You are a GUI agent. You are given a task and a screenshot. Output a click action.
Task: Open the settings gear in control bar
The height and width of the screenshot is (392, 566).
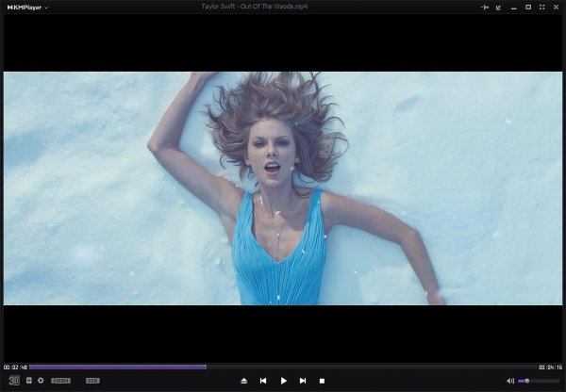tap(41, 380)
